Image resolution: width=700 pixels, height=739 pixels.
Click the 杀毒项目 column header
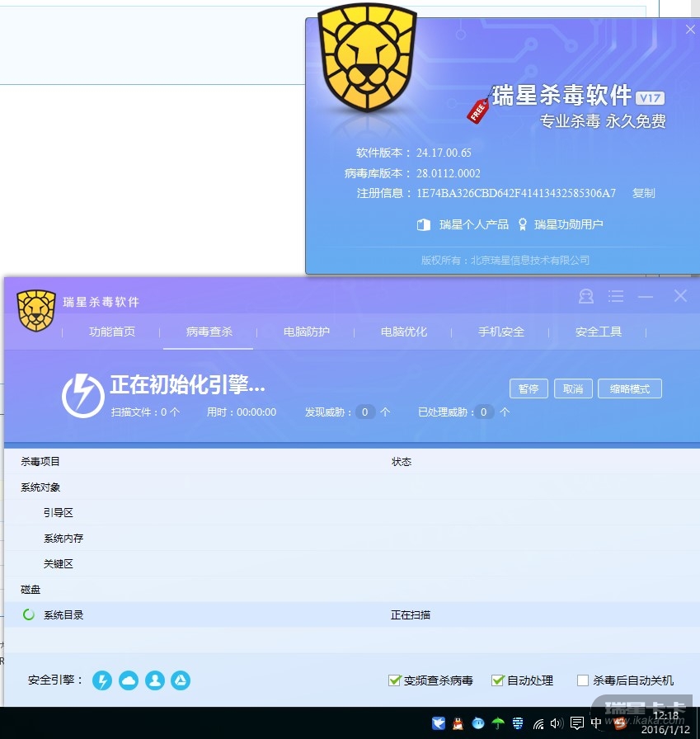point(40,461)
